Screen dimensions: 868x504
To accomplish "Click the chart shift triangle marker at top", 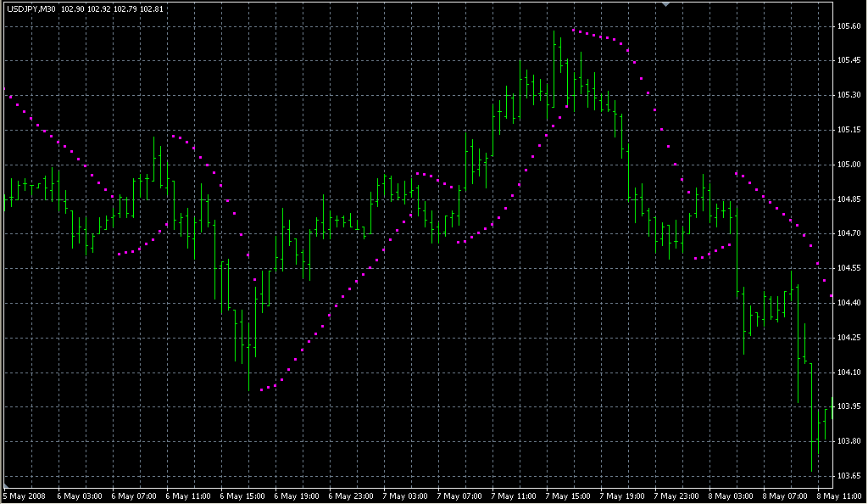I will [666, 4].
